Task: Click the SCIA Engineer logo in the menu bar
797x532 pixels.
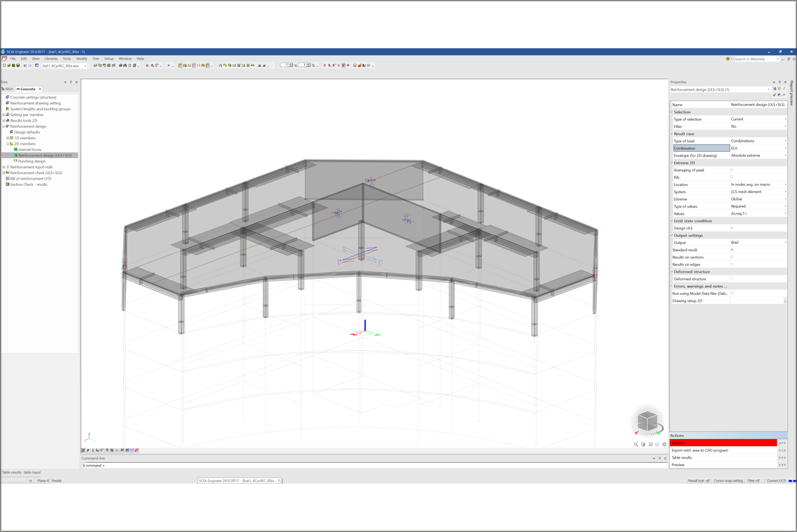Action: tap(5, 59)
